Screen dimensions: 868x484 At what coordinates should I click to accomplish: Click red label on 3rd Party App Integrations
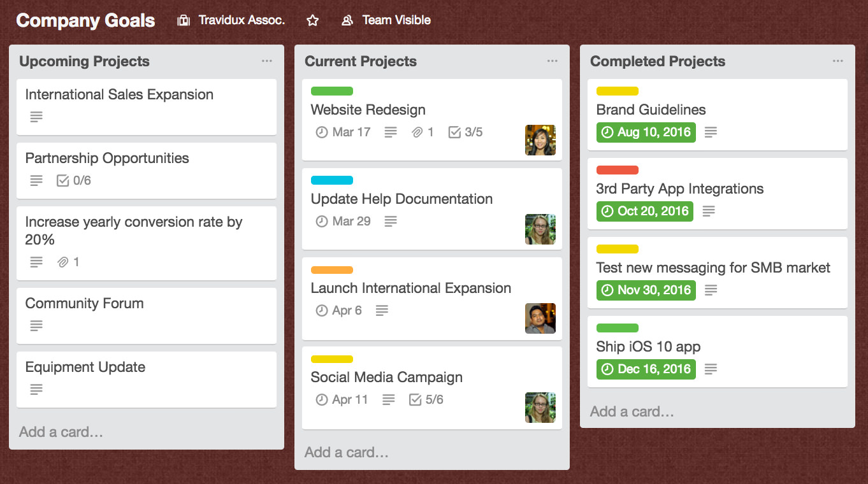point(617,170)
